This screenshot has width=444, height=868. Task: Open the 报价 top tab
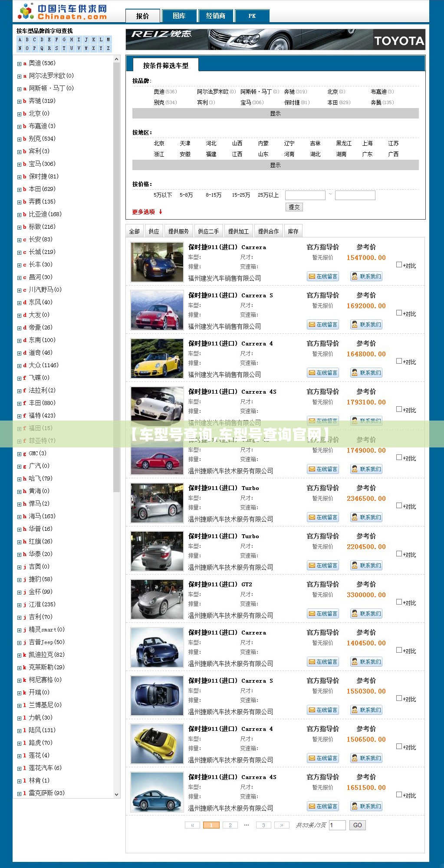click(x=142, y=16)
